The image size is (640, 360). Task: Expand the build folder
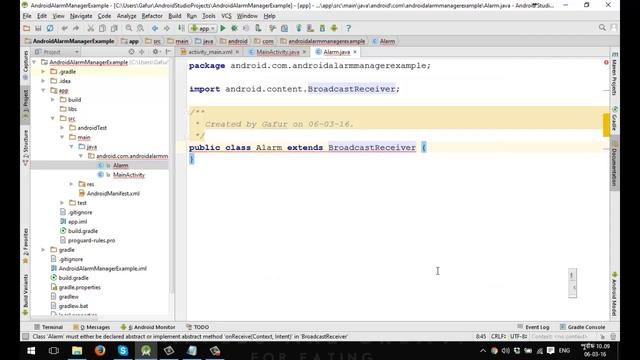tap(53, 100)
